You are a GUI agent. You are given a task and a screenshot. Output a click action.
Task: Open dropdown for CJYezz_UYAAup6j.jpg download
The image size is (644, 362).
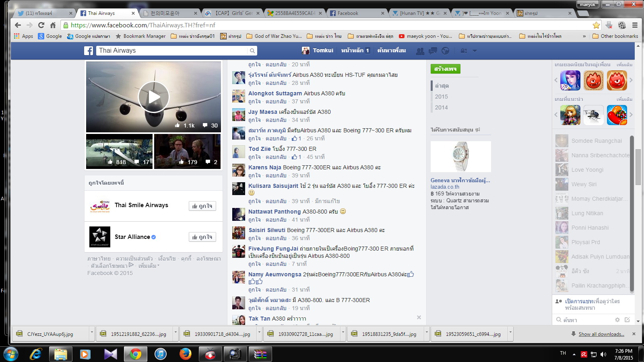(92, 333)
